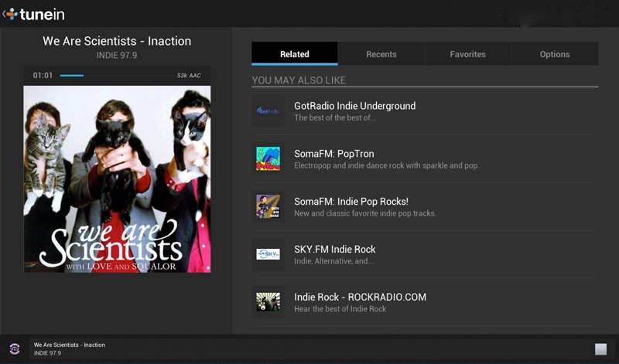Open the ROCKRADIO.COM station icon
Screen dimensions: 619x364
click(268, 301)
